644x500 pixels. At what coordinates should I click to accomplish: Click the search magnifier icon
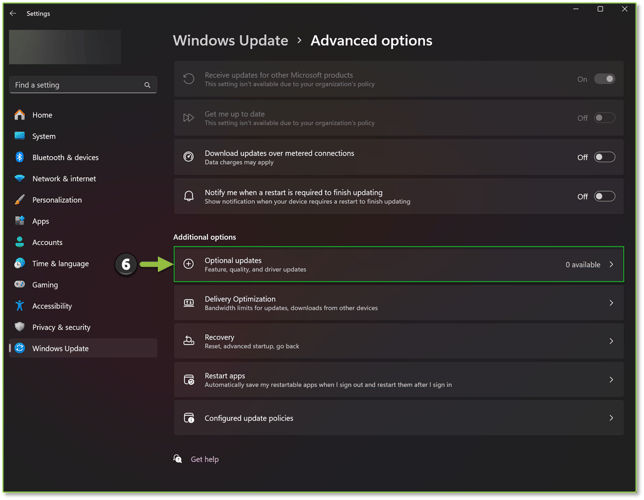tap(147, 85)
